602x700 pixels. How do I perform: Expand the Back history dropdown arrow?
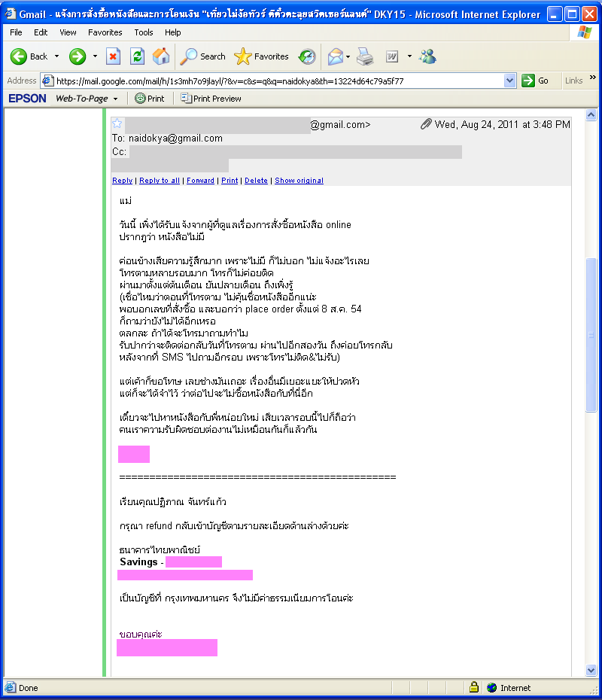pyautogui.click(x=56, y=56)
